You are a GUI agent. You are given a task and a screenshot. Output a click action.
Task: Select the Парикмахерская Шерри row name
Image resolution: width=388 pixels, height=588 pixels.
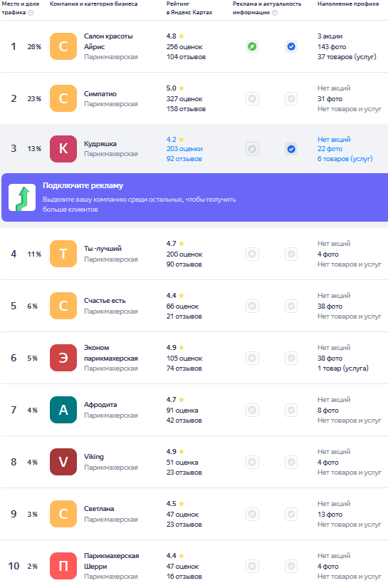click(x=112, y=561)
